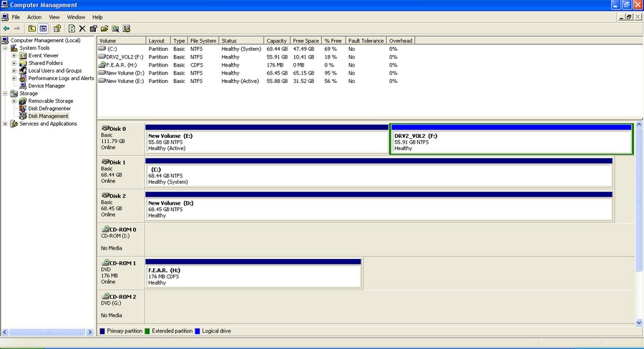Expand the Removable Storage node
Viewport: 644px width, 349px height.
14,101
